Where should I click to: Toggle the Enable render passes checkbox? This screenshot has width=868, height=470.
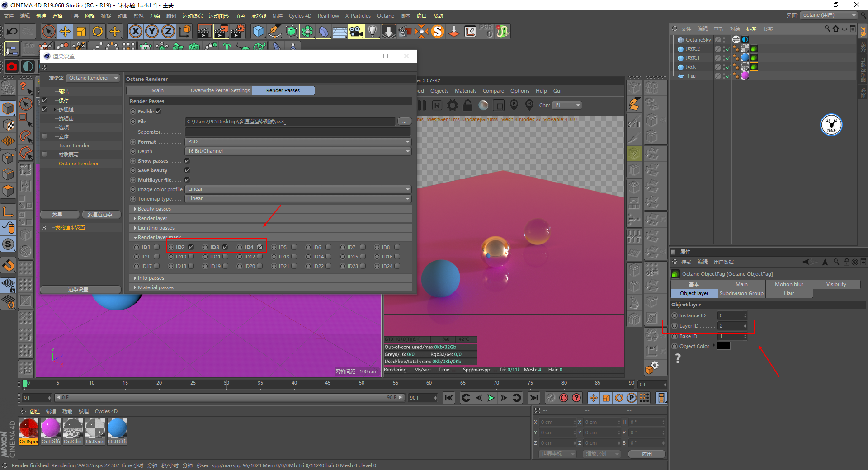pyautogui.click(x=159, y=112)
